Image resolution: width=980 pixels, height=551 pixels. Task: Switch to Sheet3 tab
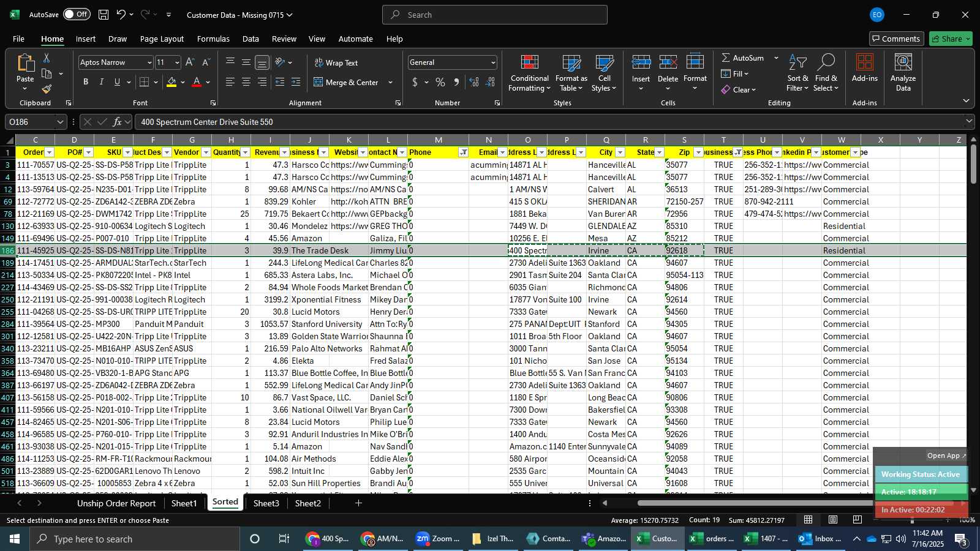[266, 503]
